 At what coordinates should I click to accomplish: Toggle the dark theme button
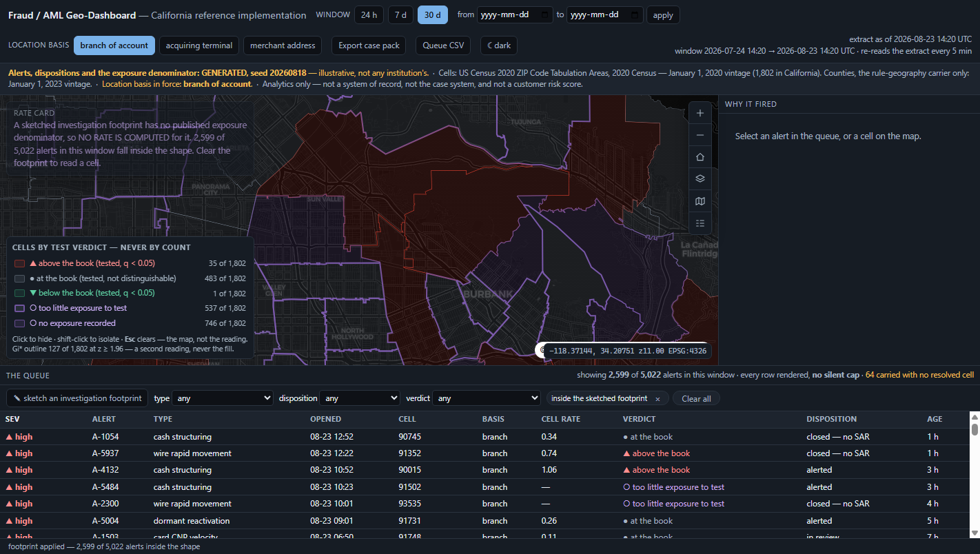click(x=499, y=45)
